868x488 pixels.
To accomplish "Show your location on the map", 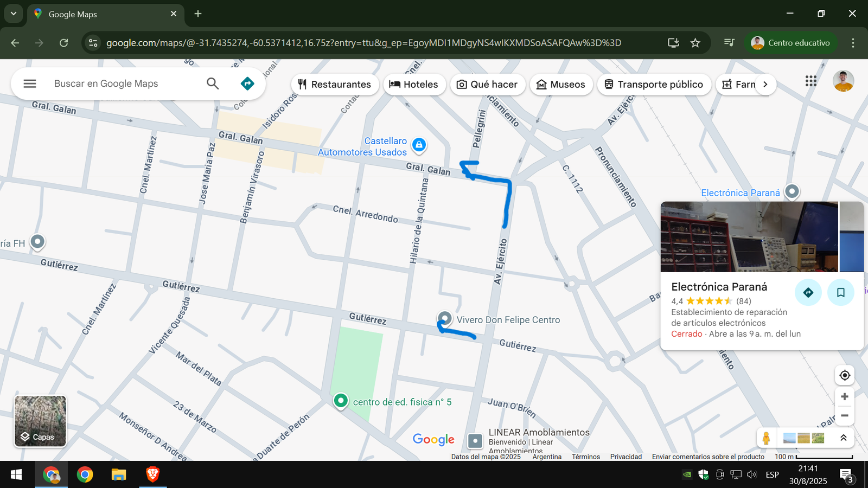I will pyautogui.click(x=845, y=375).
